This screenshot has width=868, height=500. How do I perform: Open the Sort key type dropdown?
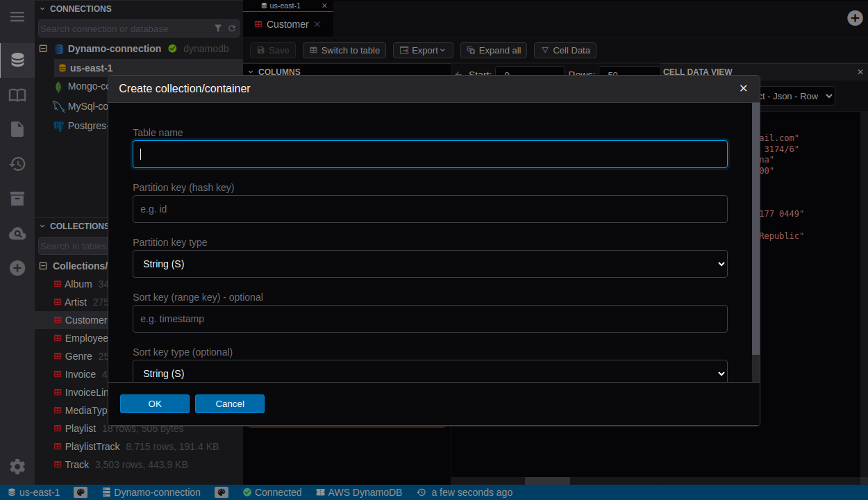click(430, 373)
